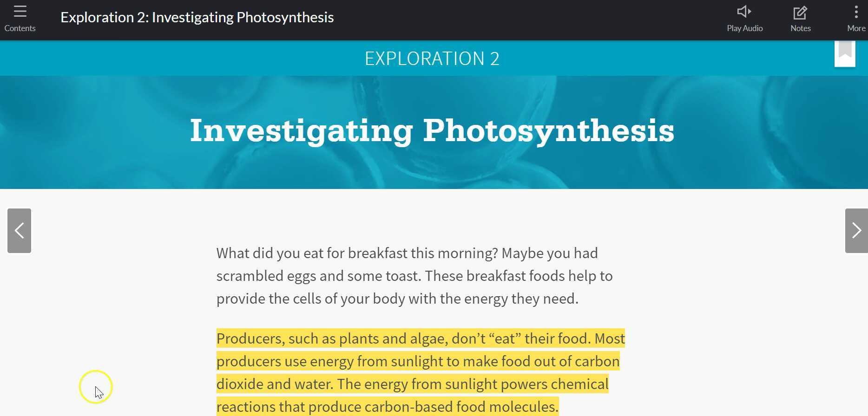Click the "Investigating Photosynthesis" banner heading
Image resolution: width=868 pixels, height=416 pixels.
(432, 130)
